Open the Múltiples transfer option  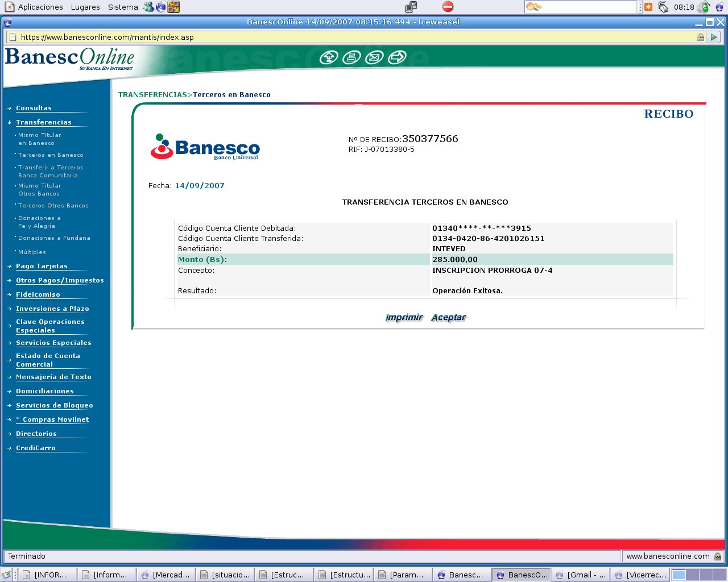[x=32, y=252]
